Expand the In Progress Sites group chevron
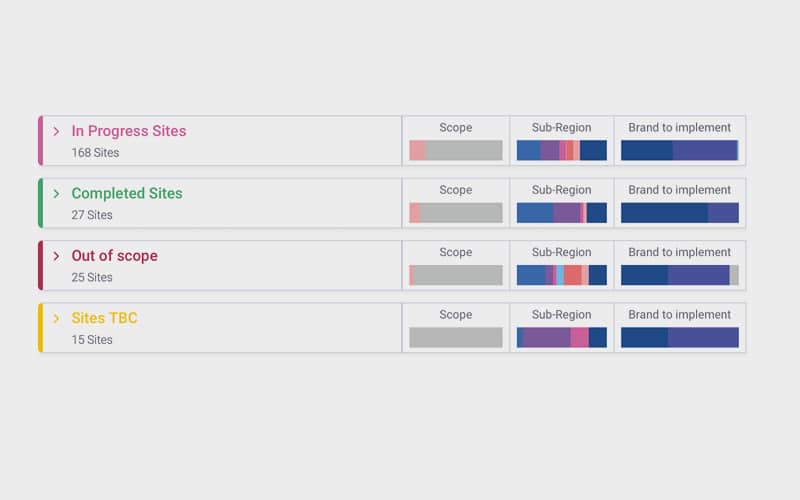 56,131
